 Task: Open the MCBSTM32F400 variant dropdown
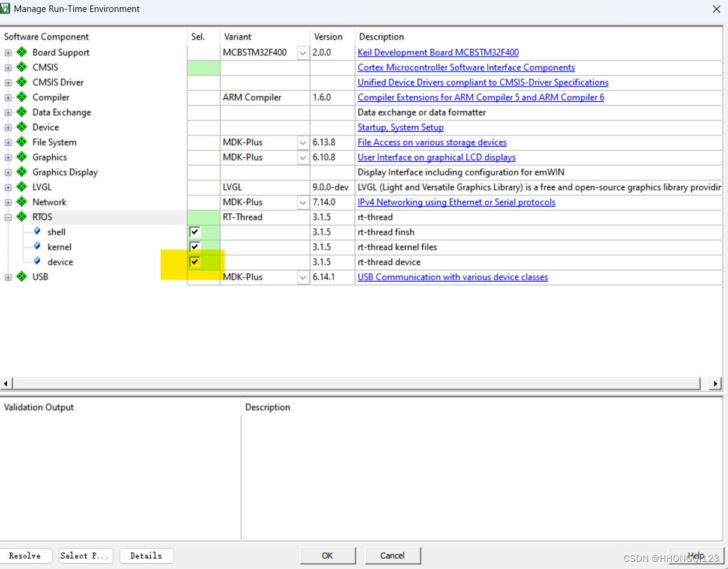pos(303,53)
